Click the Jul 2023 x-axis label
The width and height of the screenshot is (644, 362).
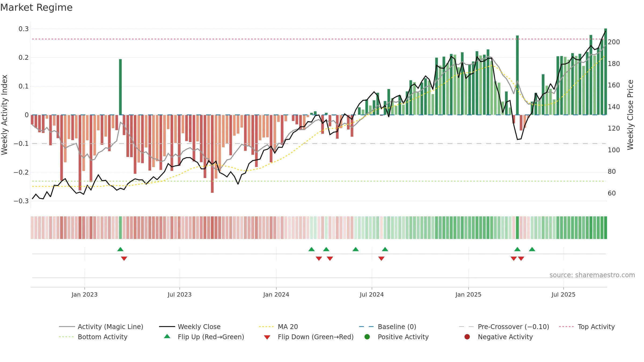tap(180, 294)
